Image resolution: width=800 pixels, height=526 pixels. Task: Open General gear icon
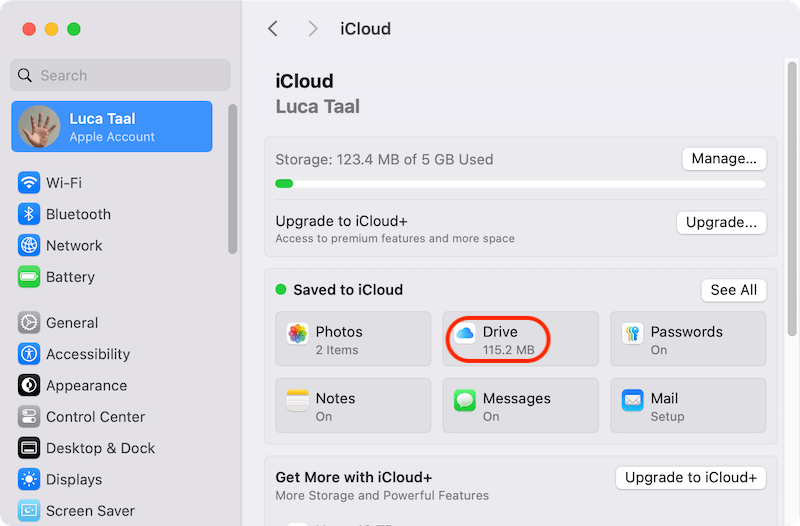coord(29,322)
